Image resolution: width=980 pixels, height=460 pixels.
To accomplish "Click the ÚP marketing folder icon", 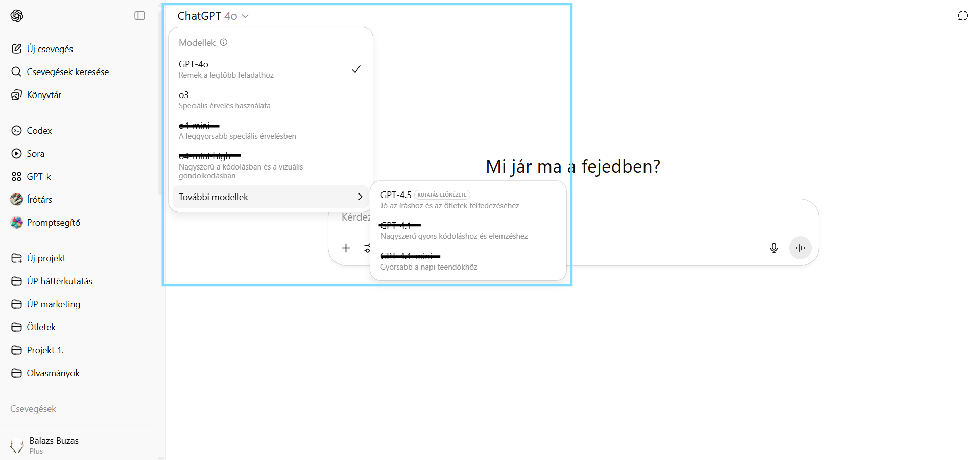I will coord(16,304).
